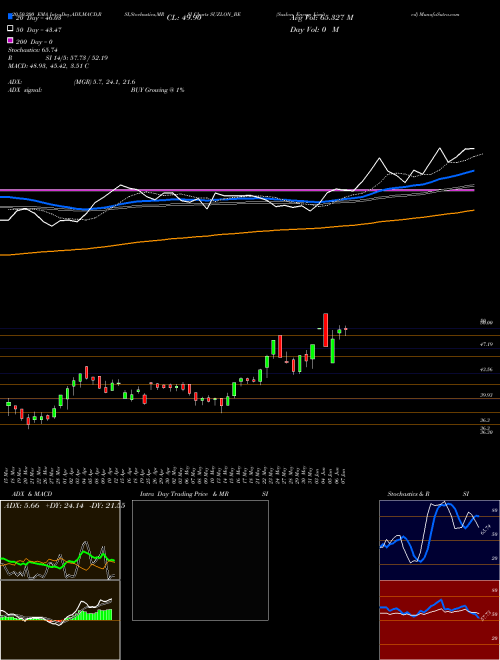Select the 'Day Vol: 0 M' text

pos(314,30)
